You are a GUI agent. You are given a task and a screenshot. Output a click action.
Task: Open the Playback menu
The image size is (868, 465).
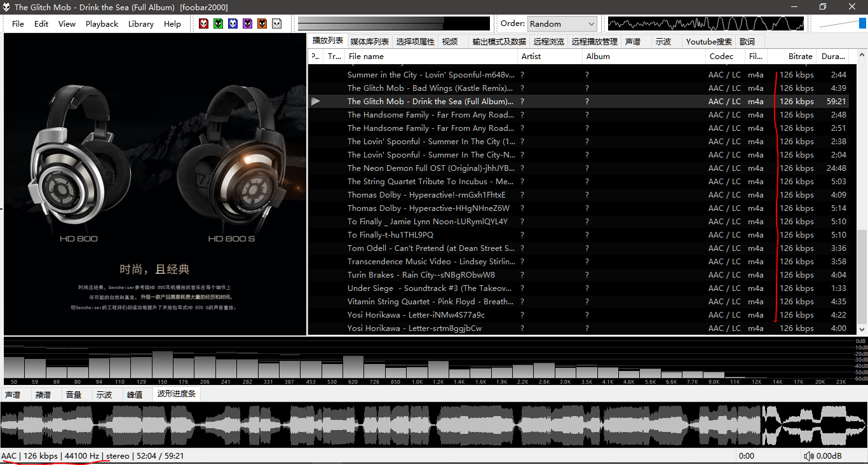pos(102,24)
